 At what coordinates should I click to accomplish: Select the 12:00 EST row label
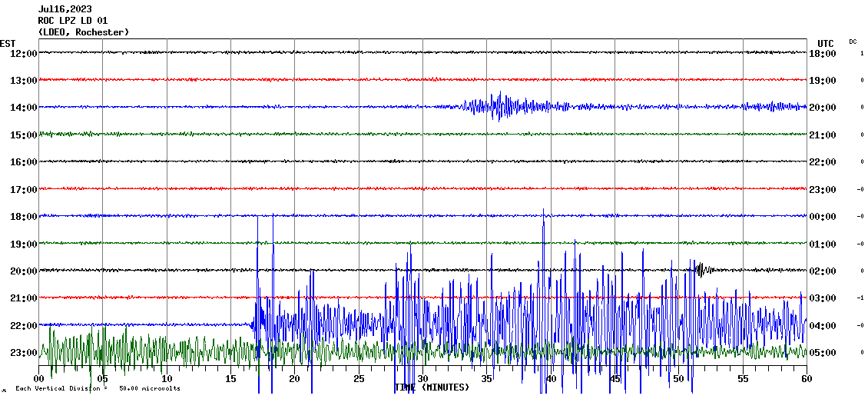tap(22, 53)
